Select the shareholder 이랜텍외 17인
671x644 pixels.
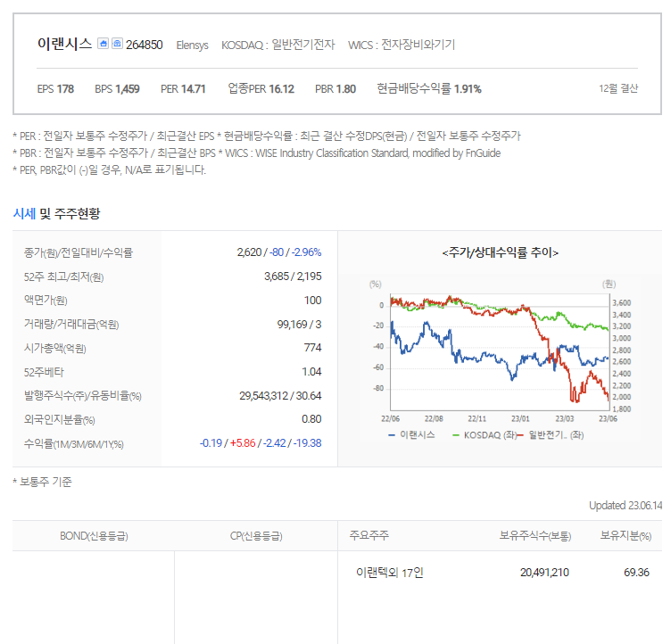(389, 572)
